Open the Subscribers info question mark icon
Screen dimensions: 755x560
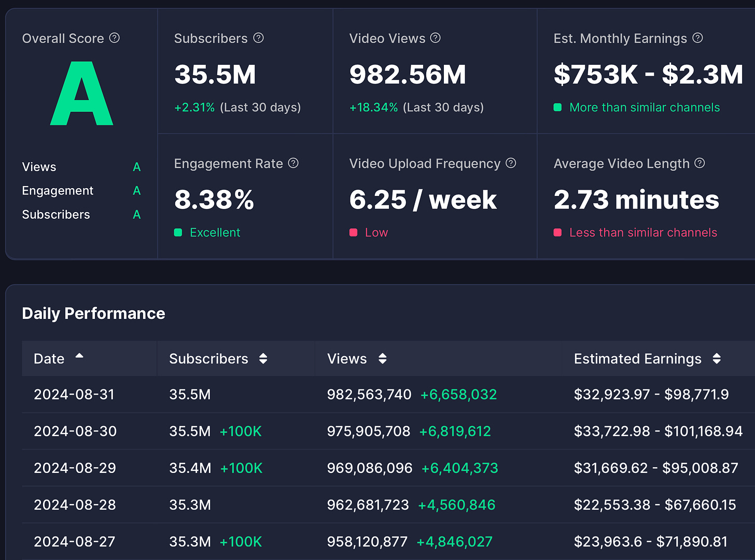tap(258, 38)
